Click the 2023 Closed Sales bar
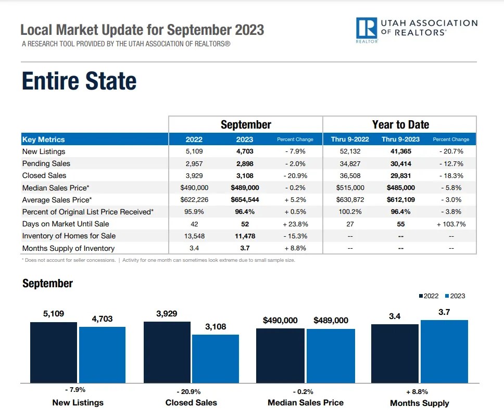Image resolution: width=504 pixels, height=420 pixels. click(216, 359)
